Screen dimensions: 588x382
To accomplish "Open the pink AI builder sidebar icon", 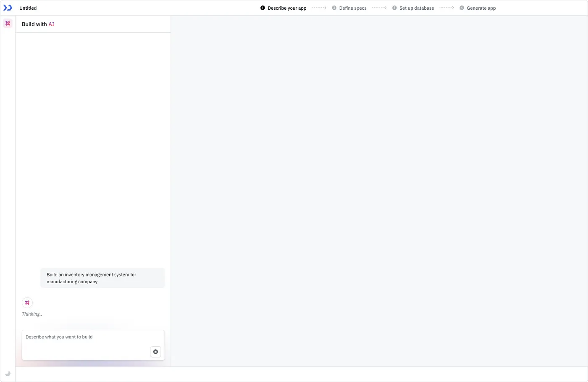I will coord(8,24).
